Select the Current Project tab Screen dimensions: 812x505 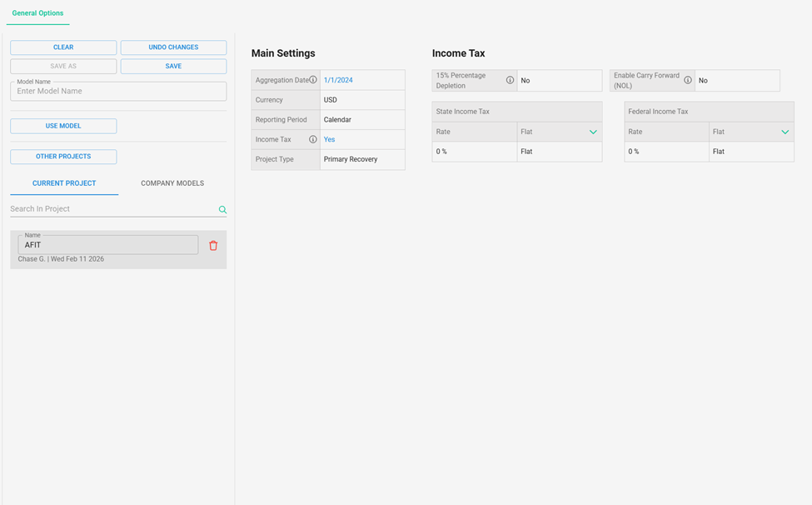[x=64, y=183]
